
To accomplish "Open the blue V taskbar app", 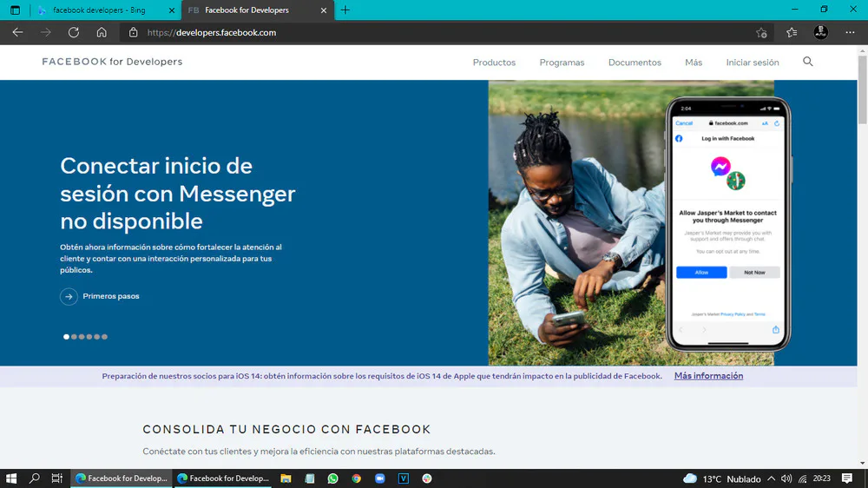I will [404, 478].
